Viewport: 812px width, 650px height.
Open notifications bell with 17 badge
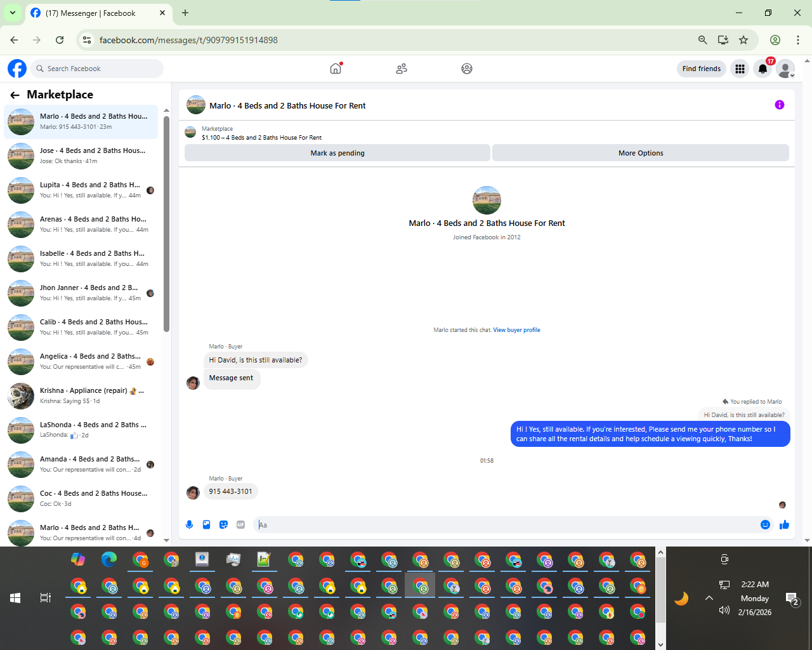(x=763, y=69)
